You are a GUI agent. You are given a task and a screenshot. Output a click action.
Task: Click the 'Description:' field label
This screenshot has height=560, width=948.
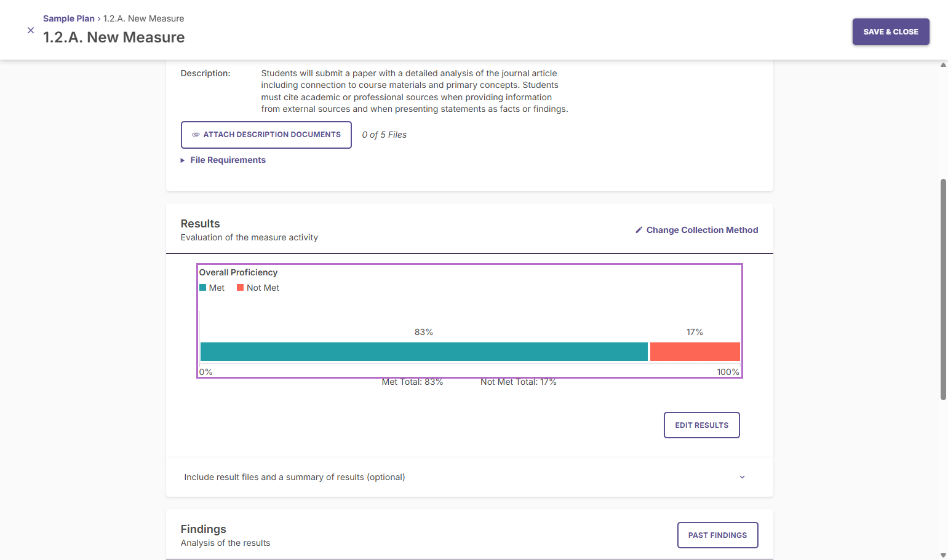205,73
